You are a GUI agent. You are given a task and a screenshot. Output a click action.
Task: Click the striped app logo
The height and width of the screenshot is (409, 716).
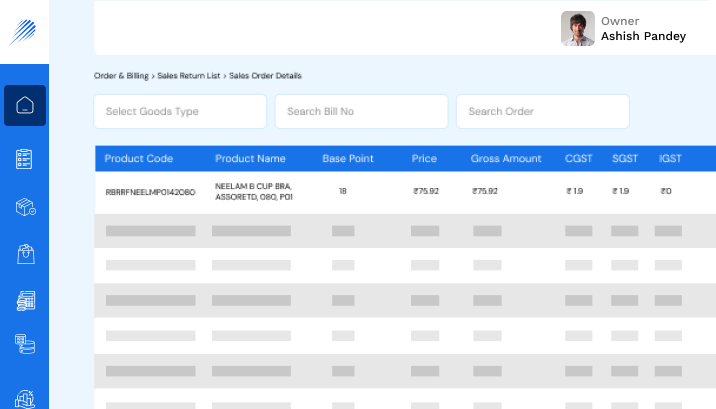pos(23,32)
